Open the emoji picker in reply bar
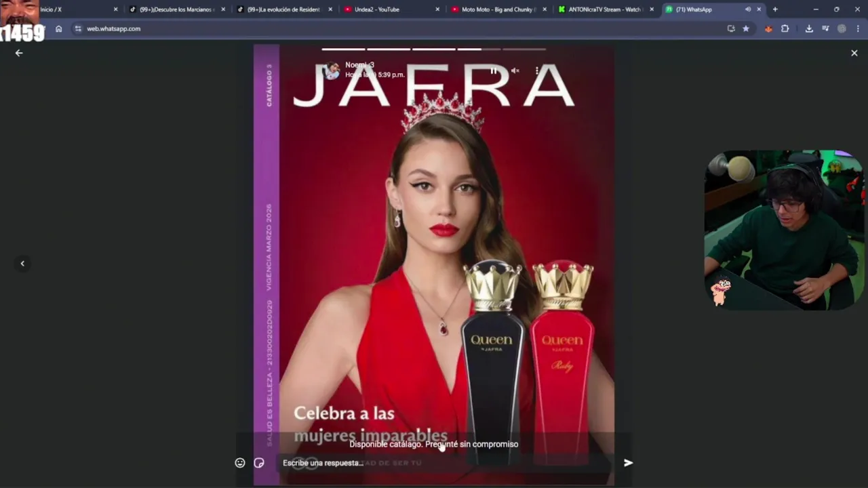 [x=240, y=463]
